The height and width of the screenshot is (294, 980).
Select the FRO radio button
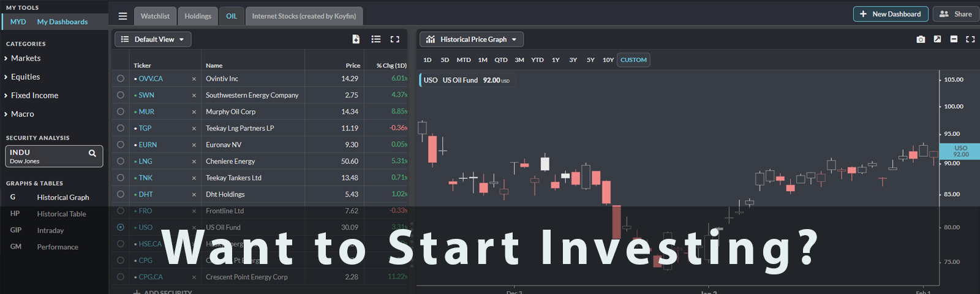tap(121, 211)
